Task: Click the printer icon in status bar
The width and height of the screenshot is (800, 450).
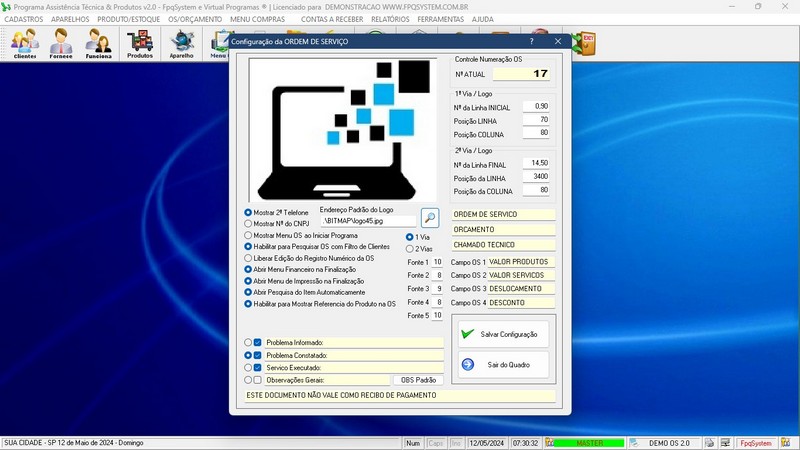Action: (x=710, y=443)
